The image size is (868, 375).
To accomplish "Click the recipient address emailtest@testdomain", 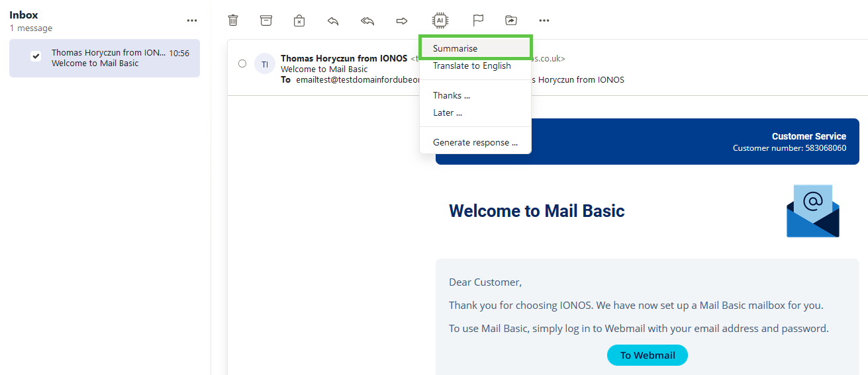I will click(357, 79).
